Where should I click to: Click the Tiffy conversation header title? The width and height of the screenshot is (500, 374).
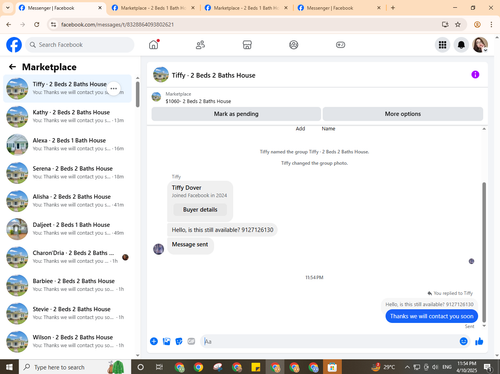point(213,75)
